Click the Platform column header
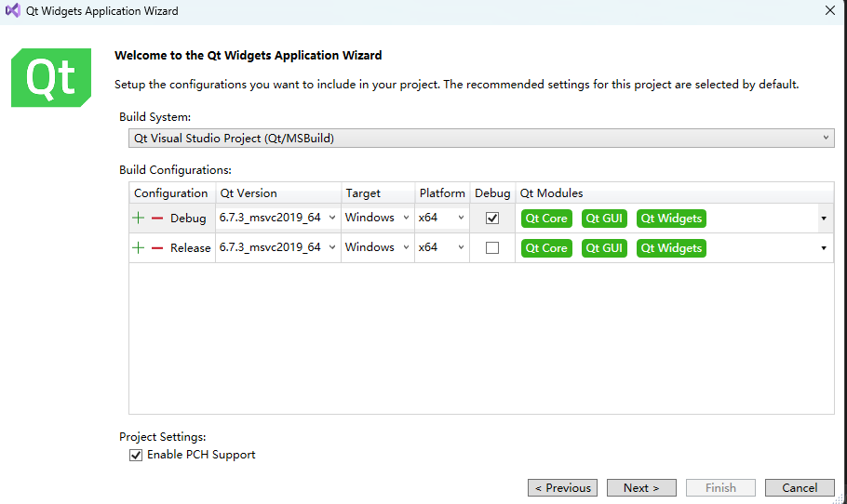The image size is (847, 504). [x=442, y=193]
